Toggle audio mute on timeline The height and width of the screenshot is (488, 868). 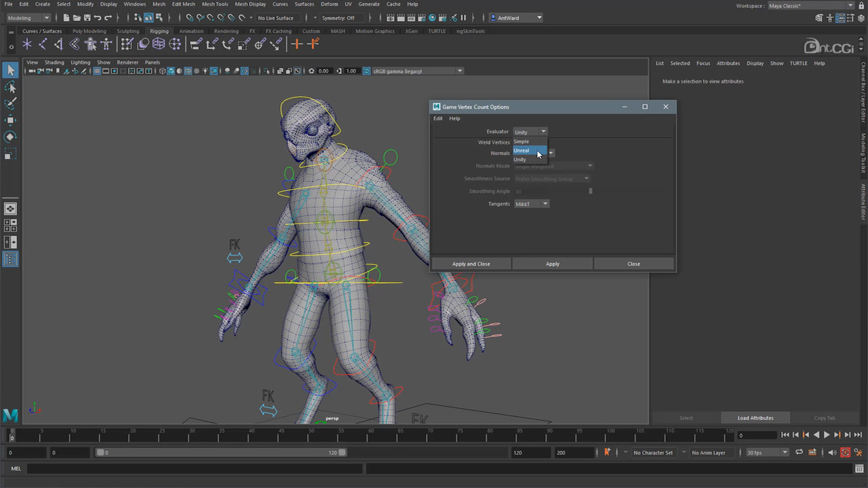coord(832,453)
